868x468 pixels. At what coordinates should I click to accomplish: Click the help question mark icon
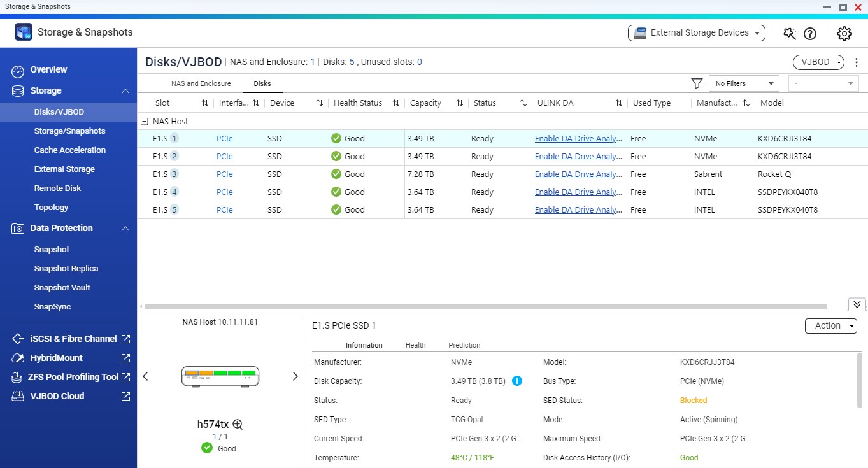pos(809,34)
